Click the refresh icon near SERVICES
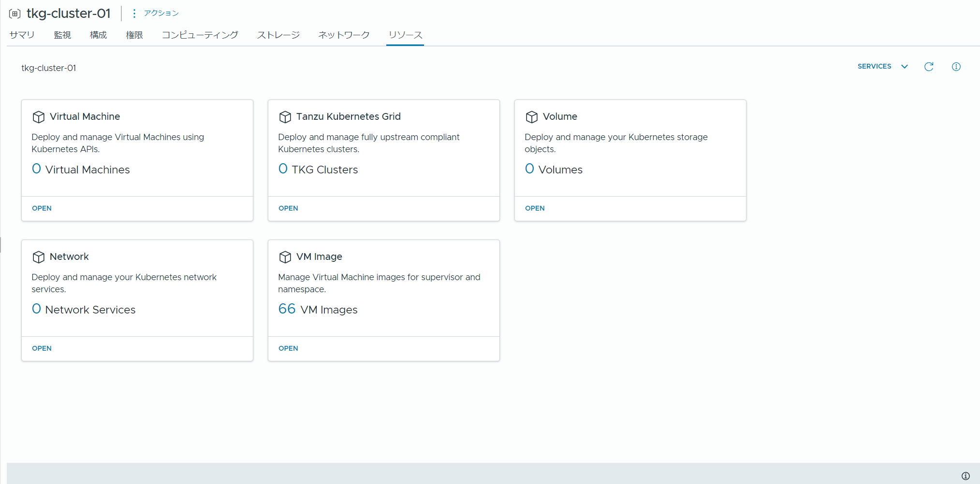 click(929, 67)
